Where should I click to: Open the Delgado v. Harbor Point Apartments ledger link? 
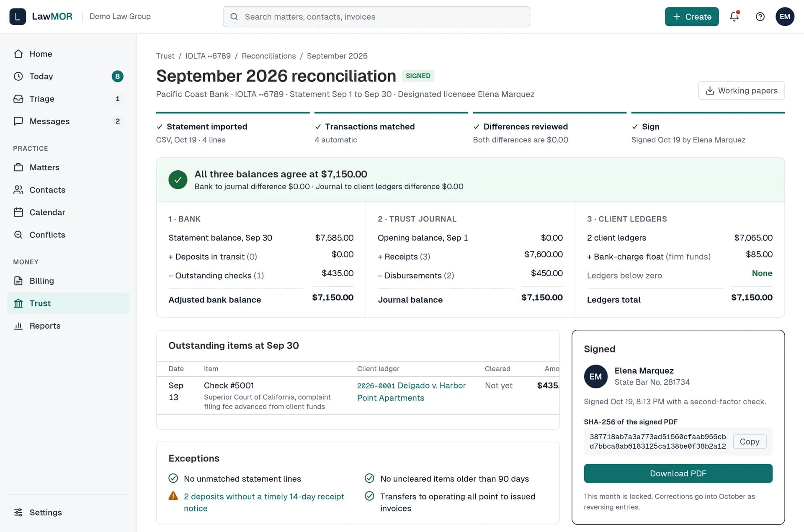coord(411,392)
